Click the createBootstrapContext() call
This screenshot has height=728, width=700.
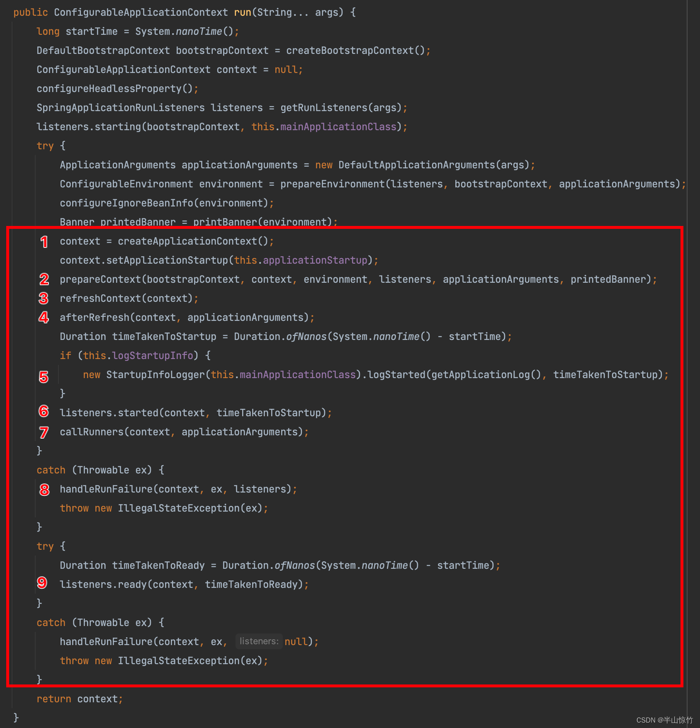pos(355,51)
